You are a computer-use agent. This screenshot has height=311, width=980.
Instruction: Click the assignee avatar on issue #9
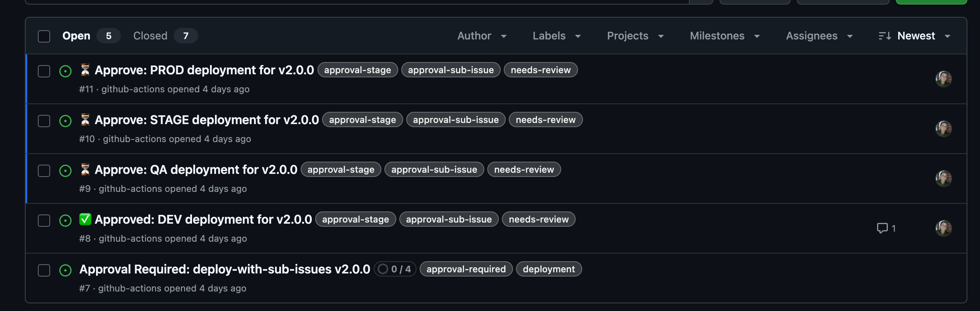(x=944, y=179)
